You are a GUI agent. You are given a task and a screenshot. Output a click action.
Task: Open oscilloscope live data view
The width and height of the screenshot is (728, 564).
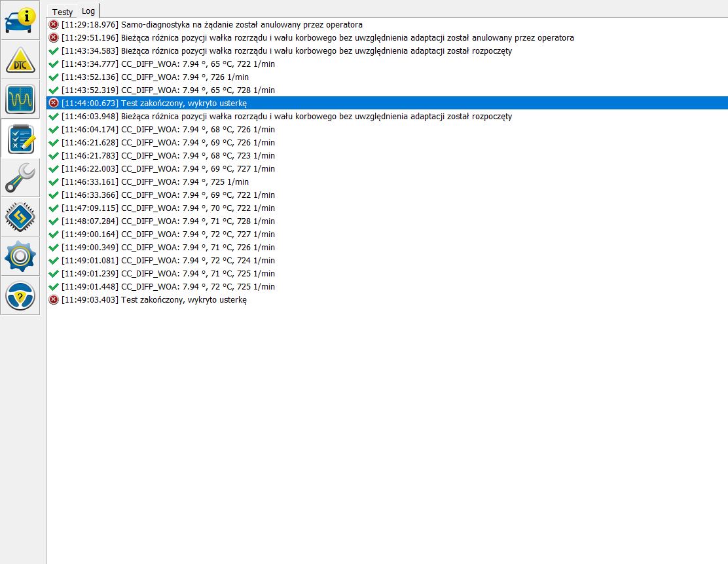pyautogui.click(x=20, y=99)
